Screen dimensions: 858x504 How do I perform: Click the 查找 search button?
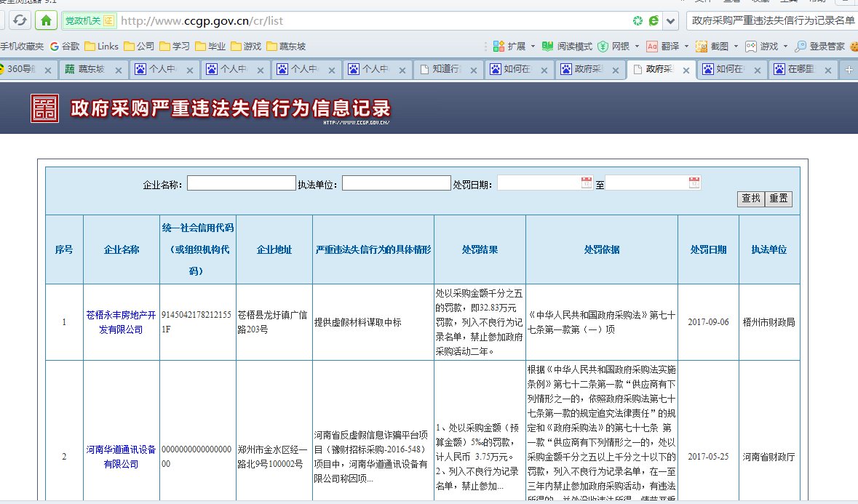(x=751, y=199)
